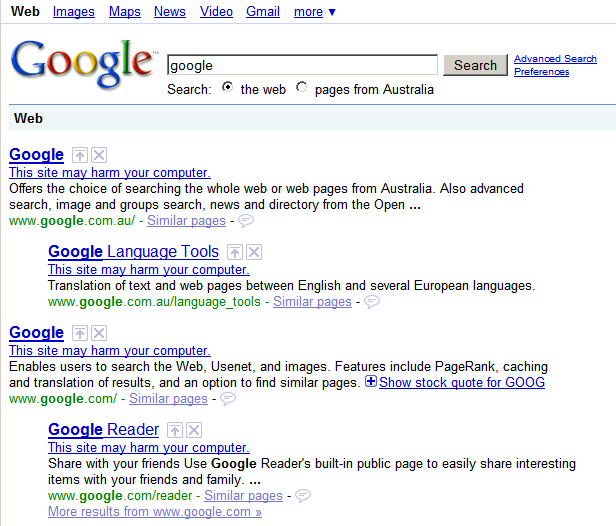Promote the first Google result with up-arrow icon
The width and height of the screenshot is (616, 526).
click(x=80, y=155)
